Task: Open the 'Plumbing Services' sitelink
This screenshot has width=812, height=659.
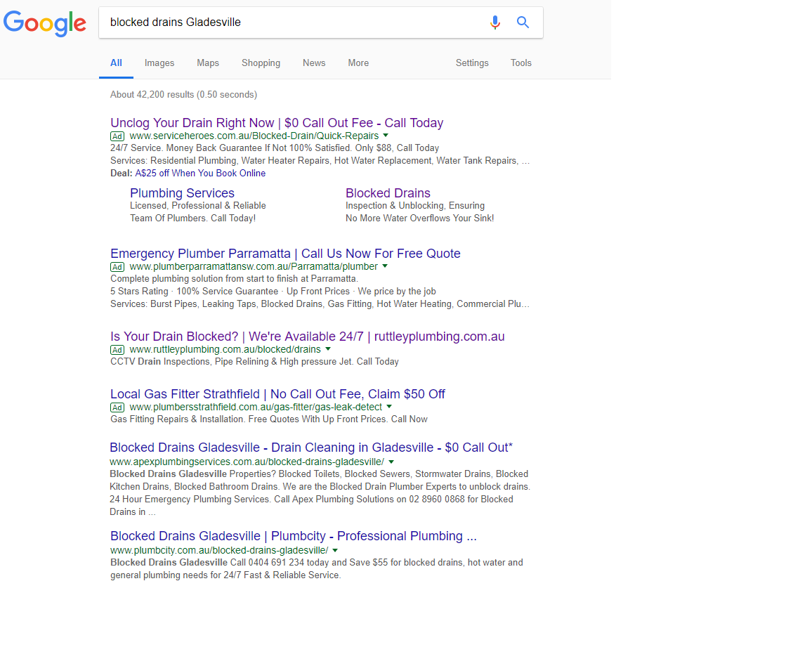Action: point(183,193)
